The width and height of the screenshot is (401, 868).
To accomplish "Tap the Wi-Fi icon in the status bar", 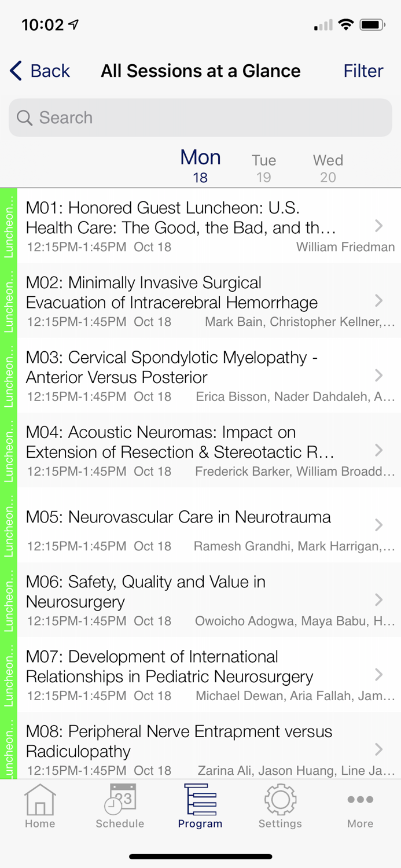I will [346, 24].
